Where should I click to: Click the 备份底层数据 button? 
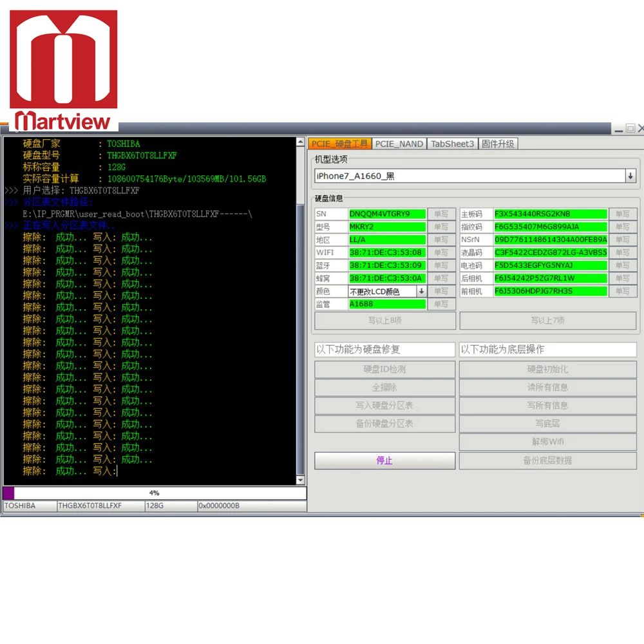tap(548, 460)
